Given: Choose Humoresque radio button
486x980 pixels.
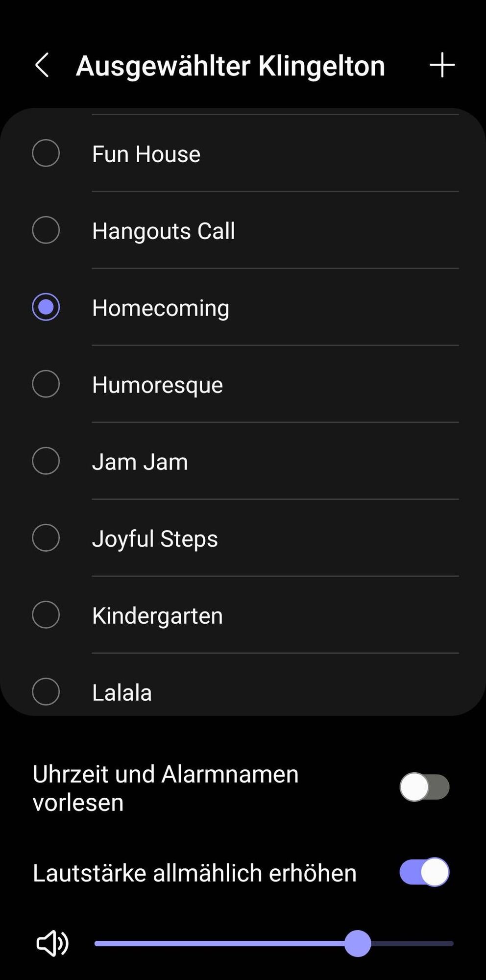Looking at the screenshot, I should pos(46,384).
